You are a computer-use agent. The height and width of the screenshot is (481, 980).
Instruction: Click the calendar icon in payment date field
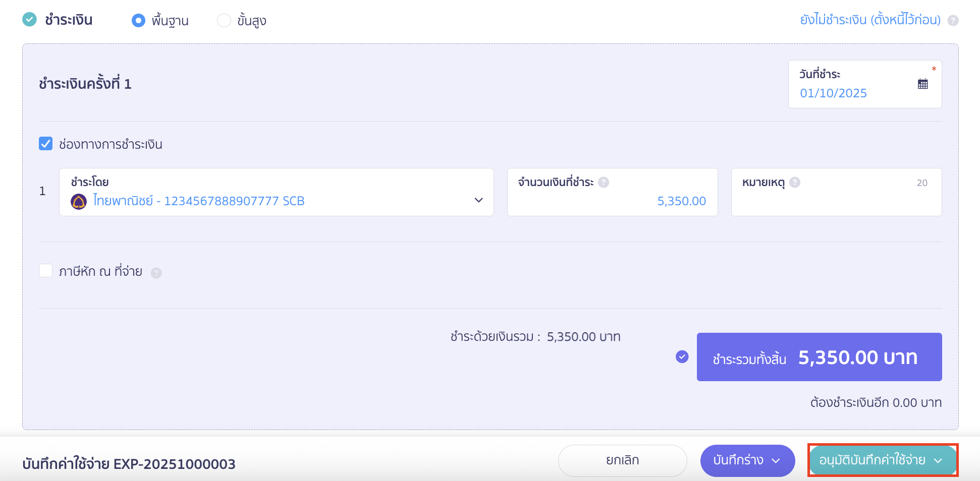click(x=922, y=84)
